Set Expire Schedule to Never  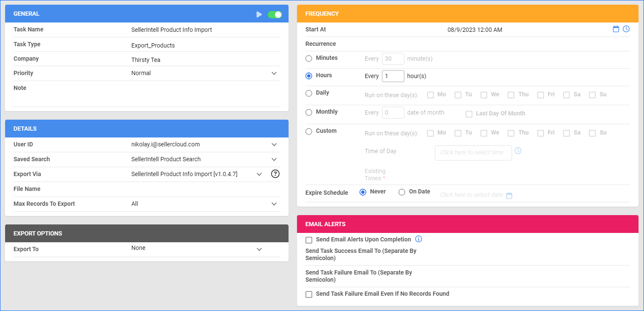(363, 192)
